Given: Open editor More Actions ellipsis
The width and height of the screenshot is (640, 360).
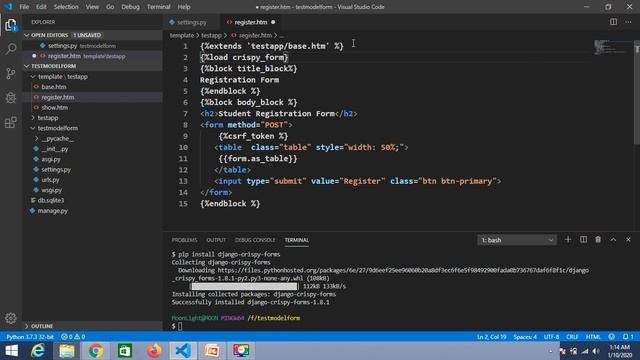Looking at the screenshot, I should 628,22.
